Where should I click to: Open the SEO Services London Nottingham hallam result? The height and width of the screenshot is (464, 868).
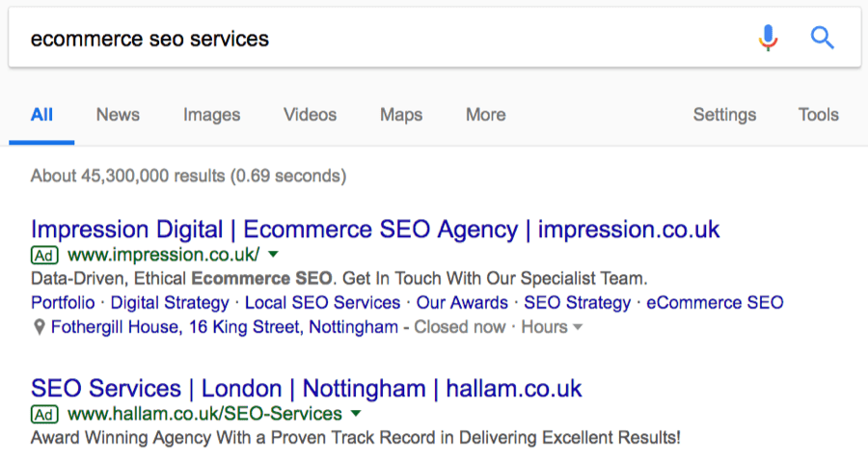[306, 389]
